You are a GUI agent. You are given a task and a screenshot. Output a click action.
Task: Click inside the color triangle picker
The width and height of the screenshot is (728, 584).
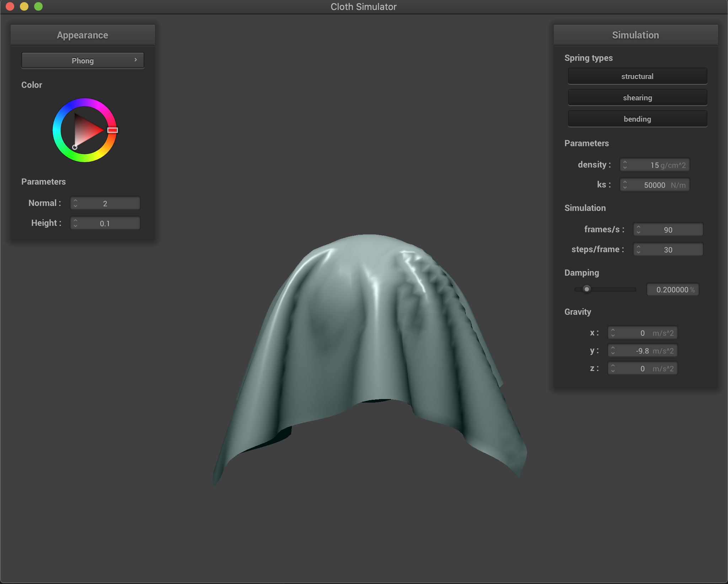tap(85, 131)
